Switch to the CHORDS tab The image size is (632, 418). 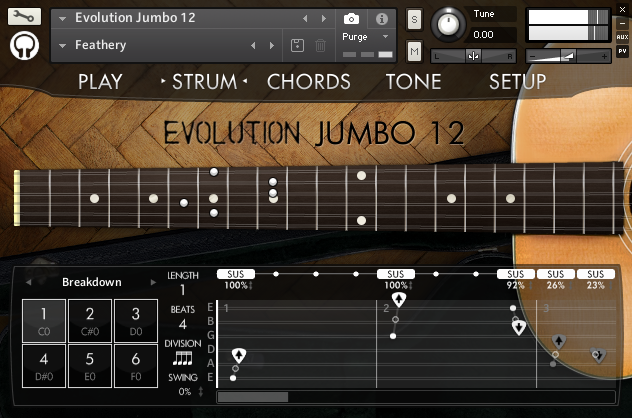309,82
